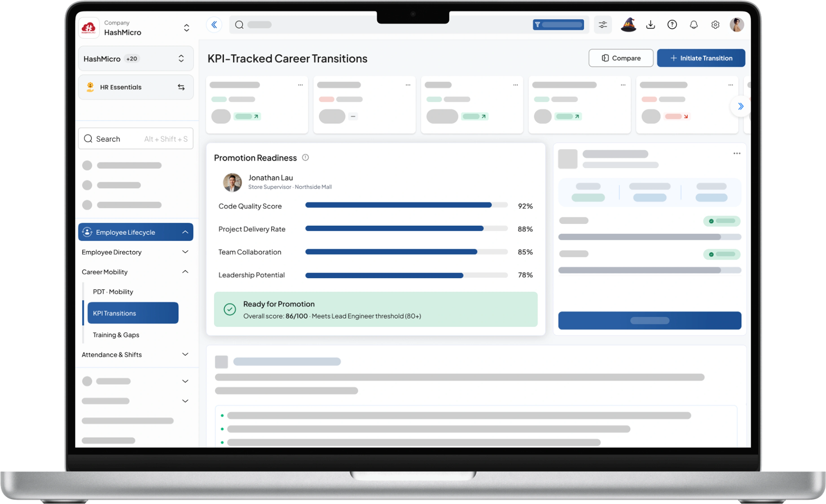Click the HR Essentials swap arrows icon
The image size is (826, 504).
coord(181,87)
